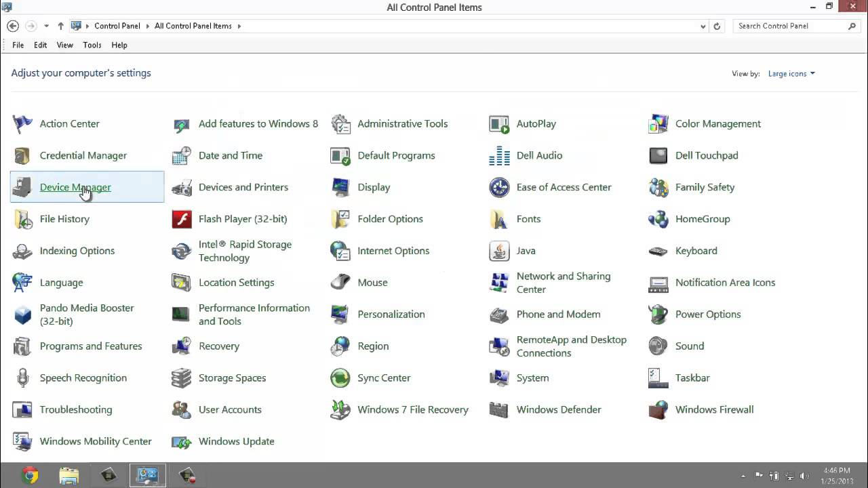Click the AutoPlay icon

499,124
